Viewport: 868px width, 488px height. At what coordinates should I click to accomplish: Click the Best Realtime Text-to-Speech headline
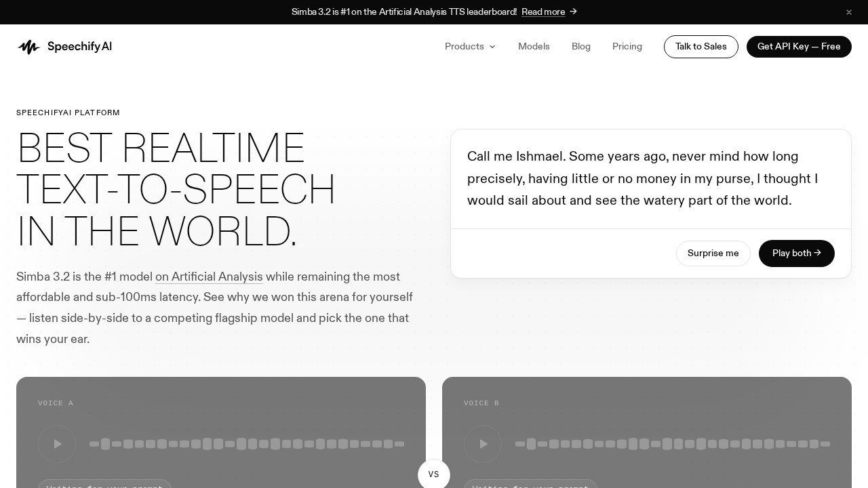(176, 190)
